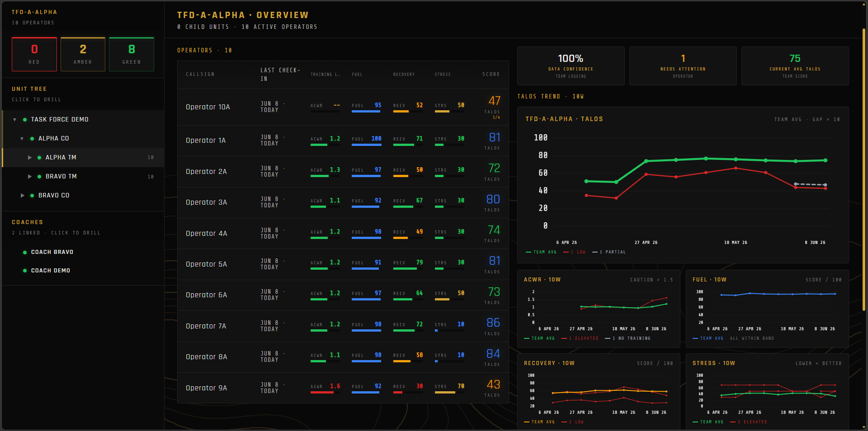Viewport: 868px width, 431px height.
Task: Click Operator 9A's TALOS score 43
Action: tap(493, 384)
